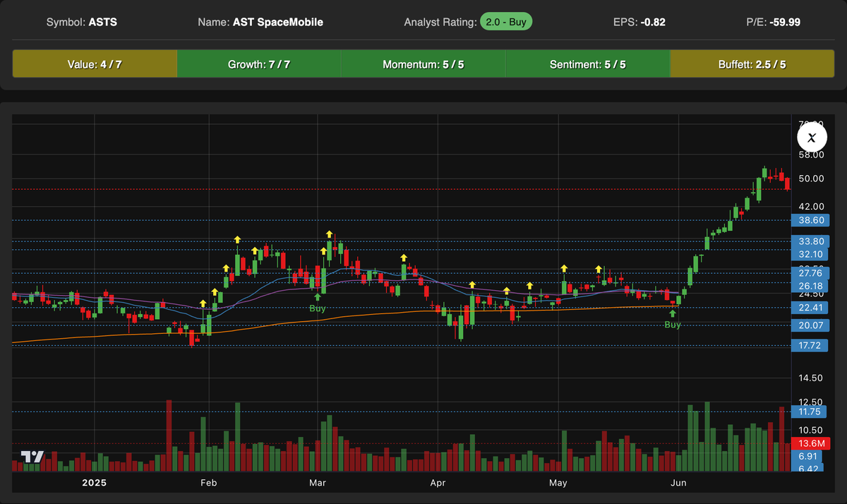Select the 33.80 price level label
847x504 pixels.
click(x=810, y=241)
